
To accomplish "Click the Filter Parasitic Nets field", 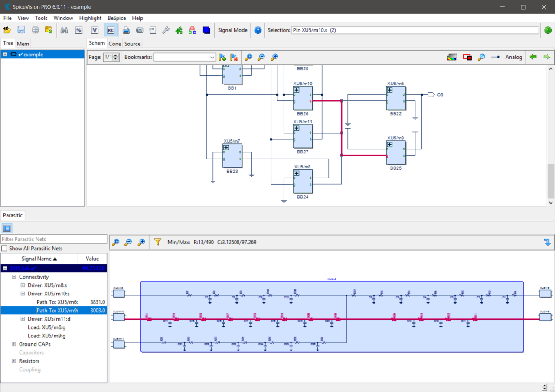I will click(x=54, y=239).
